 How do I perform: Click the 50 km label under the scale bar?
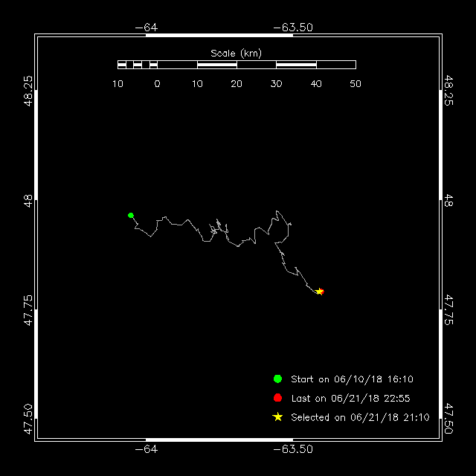click(356, 84)
